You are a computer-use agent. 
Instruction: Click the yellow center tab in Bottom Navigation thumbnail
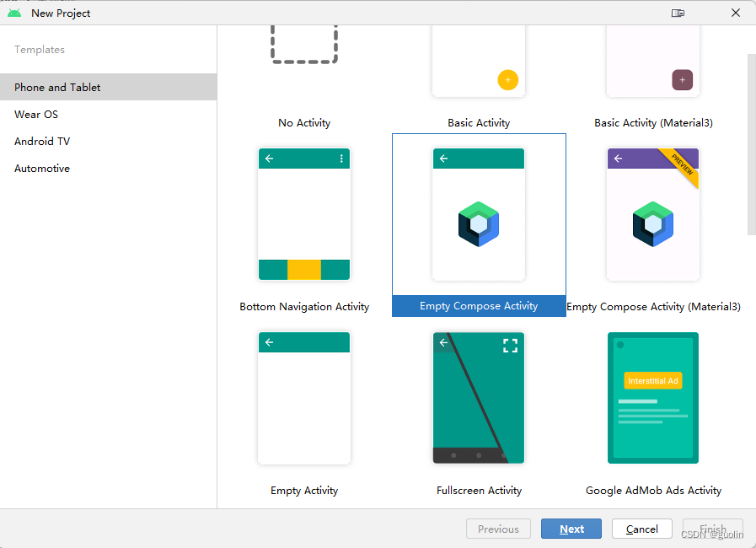304,270
